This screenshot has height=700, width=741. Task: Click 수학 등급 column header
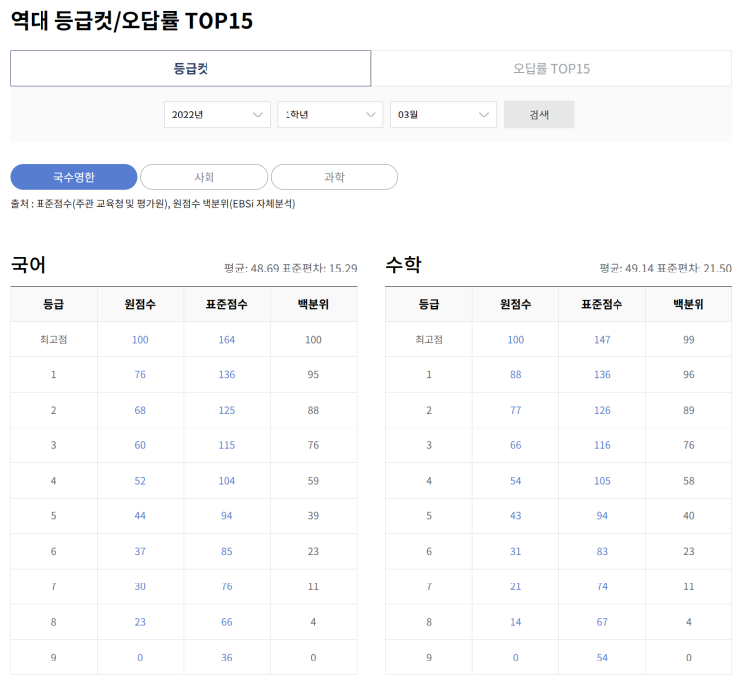[x=429, y=304]
